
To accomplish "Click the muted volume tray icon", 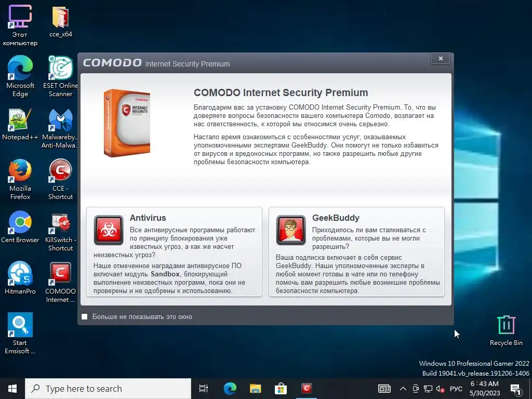I will point(440,389).
